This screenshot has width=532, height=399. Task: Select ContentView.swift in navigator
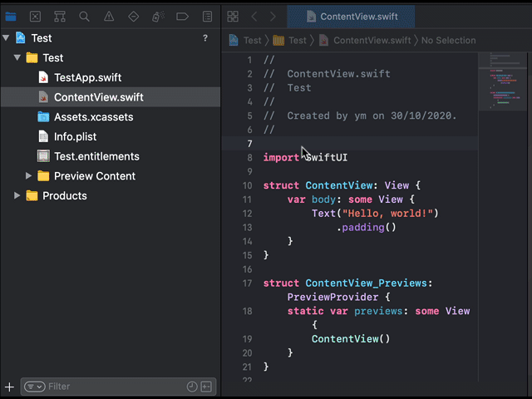111,97
